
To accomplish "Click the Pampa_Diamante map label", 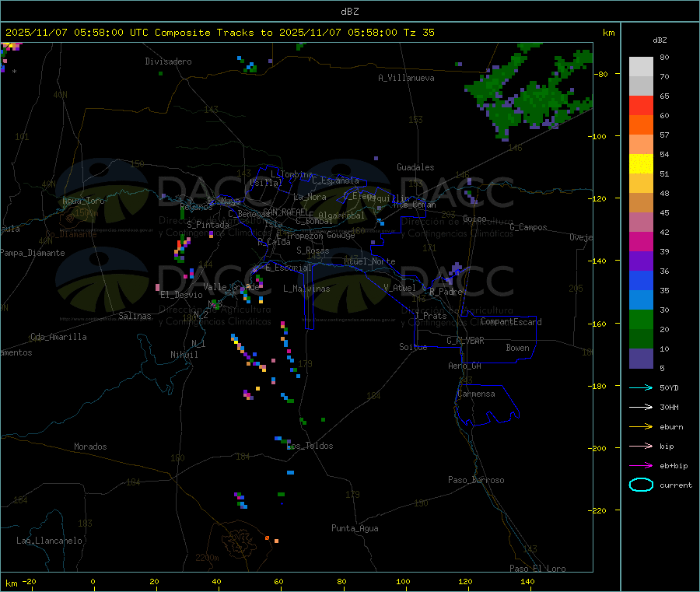I will pyautogui.click(x=33, y=253).
